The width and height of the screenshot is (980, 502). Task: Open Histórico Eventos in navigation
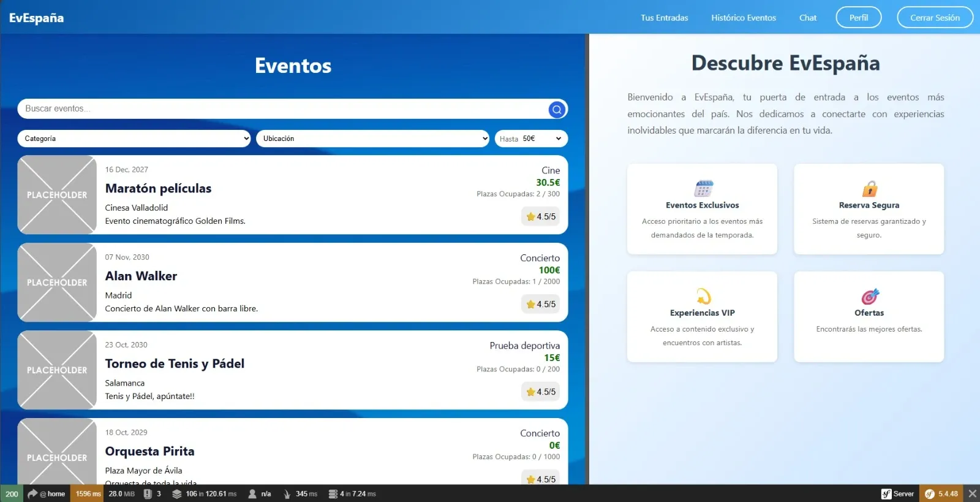click(743, 18)
